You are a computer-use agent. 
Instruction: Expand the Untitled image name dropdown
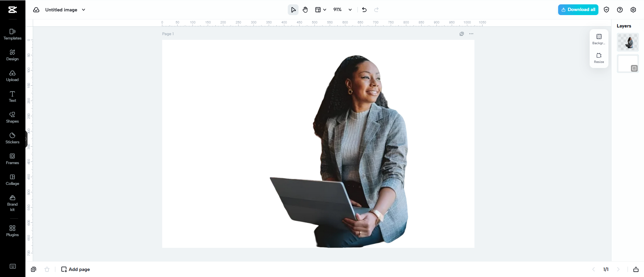(x=84, y=10)
